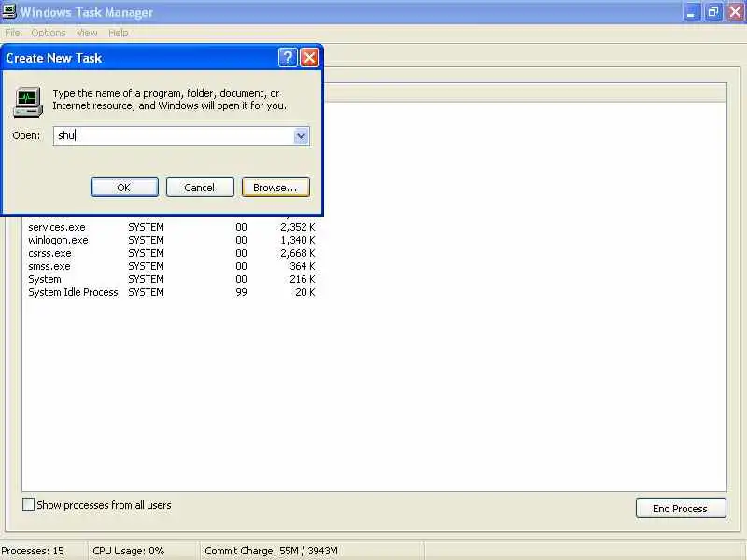Confirm with the OK button

click(124, 188)
